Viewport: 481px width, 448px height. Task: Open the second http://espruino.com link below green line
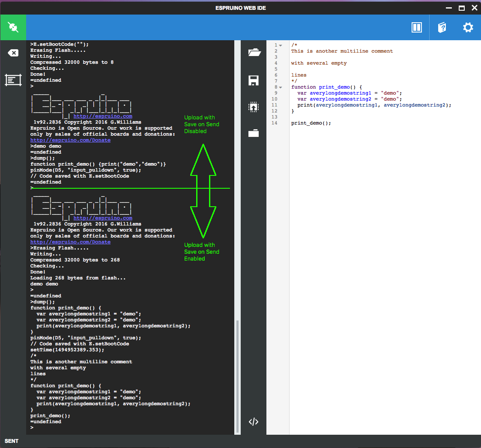click(103, 218)
